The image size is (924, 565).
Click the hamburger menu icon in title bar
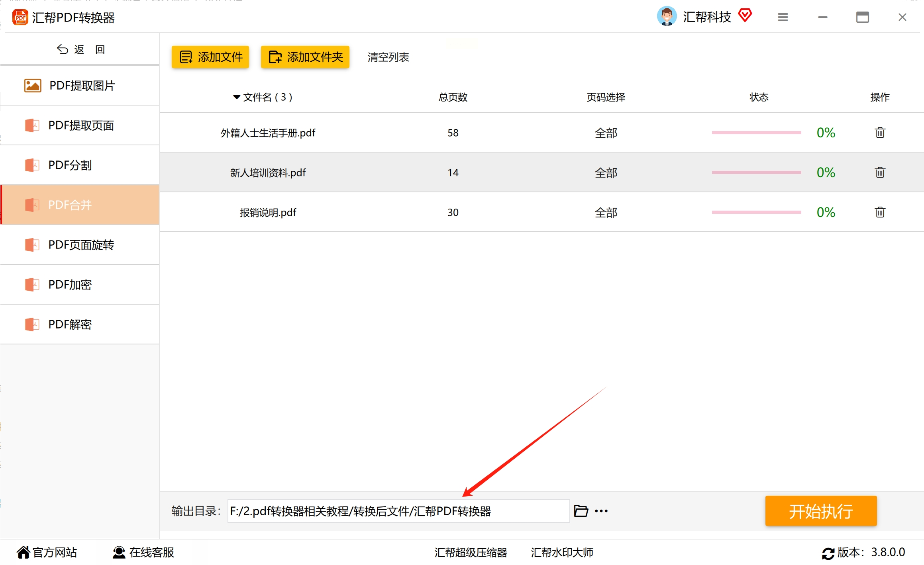(783, 17)
